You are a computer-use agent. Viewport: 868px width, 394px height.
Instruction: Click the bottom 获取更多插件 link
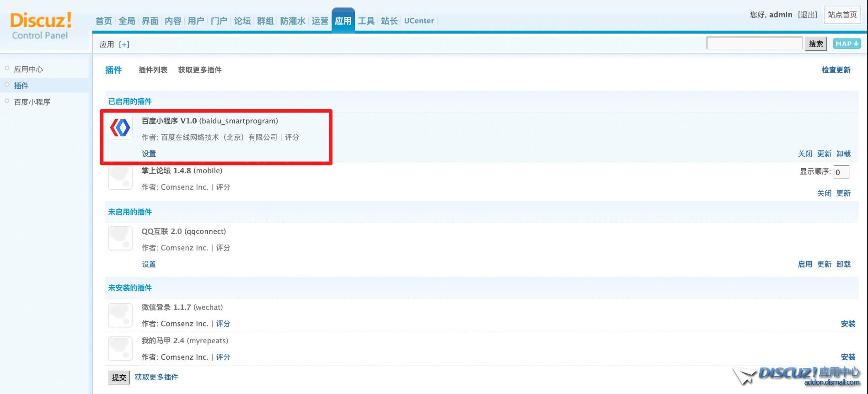tap(156, 377)
